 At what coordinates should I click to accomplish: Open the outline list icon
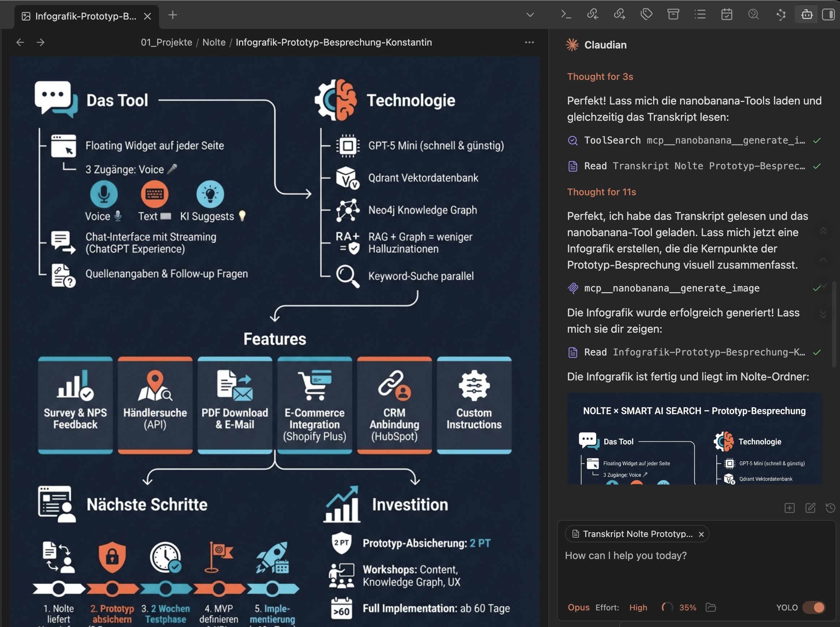pos(700,14)
